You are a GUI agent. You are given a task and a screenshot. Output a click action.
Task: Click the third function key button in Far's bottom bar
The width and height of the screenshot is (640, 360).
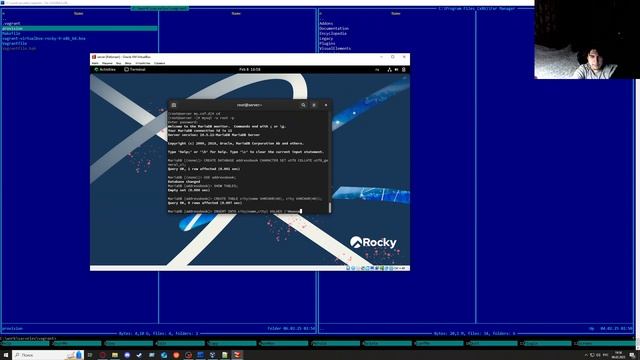point(129,343)
